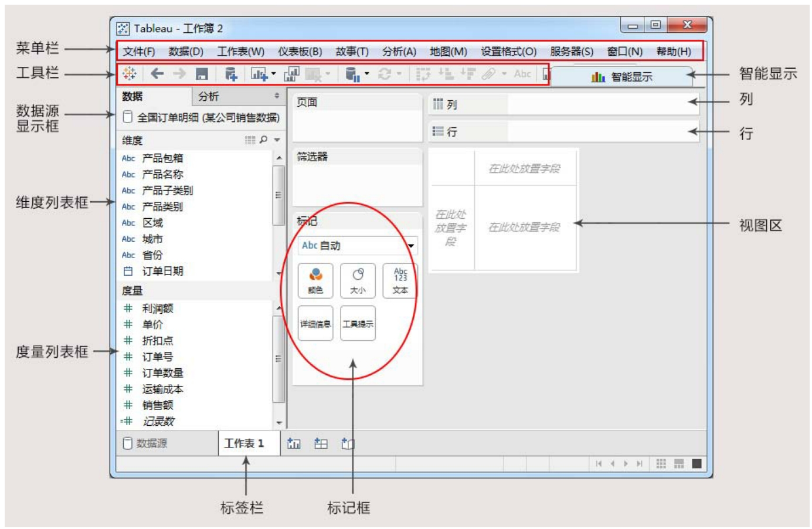
Task: Open the mark type dropdown showing 自动
Action: pyautogui.click(x=411, y=246)
